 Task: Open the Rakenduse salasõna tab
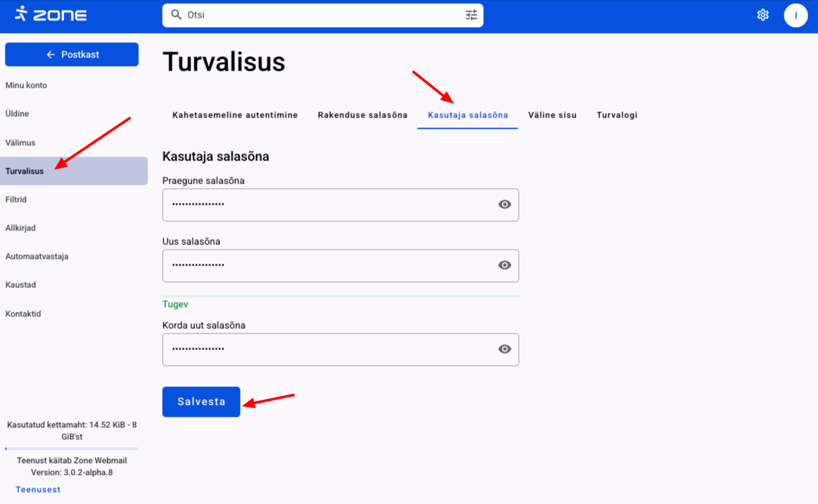[x=362, y=115]
